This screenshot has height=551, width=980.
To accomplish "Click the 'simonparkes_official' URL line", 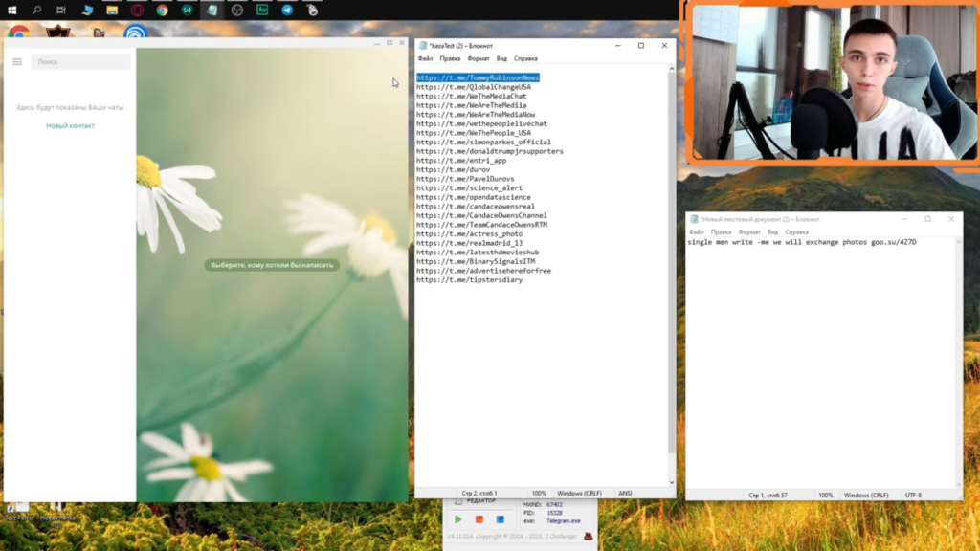I will (x=483, y=142).
